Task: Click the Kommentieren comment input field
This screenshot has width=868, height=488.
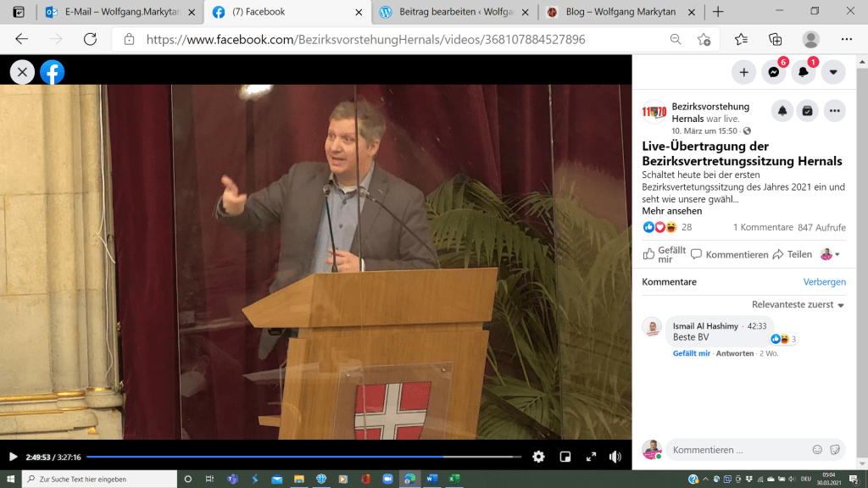Action: coord(733,450)
